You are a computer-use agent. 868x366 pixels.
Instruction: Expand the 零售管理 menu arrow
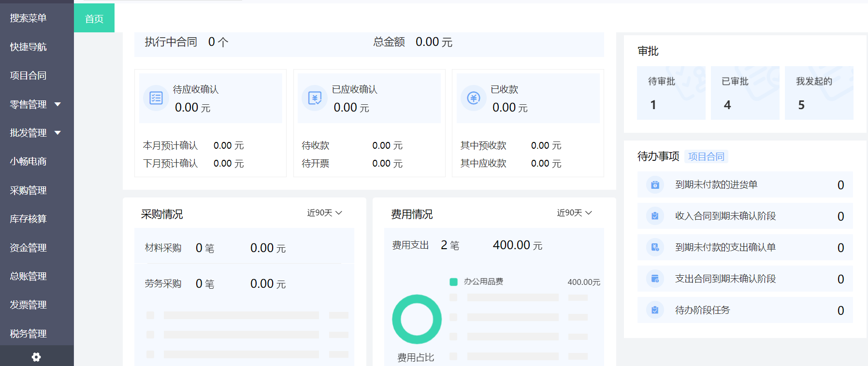click(58, 104)
